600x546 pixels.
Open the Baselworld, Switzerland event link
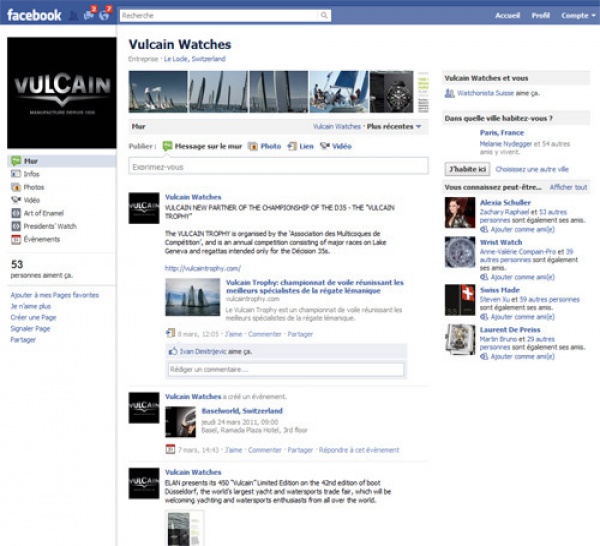(x=242, y=411)
